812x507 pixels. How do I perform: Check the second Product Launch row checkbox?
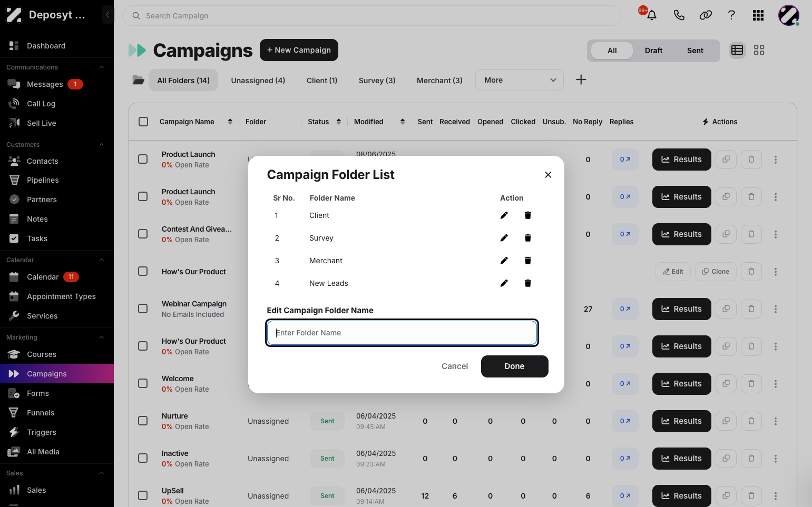click(x=143, y=196)
